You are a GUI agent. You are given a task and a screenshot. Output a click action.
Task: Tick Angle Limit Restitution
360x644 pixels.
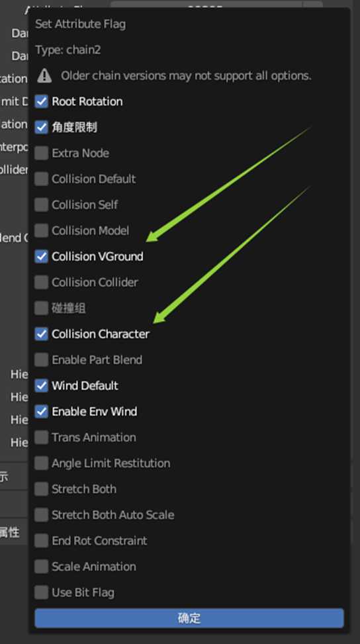[x=42, y=463]
